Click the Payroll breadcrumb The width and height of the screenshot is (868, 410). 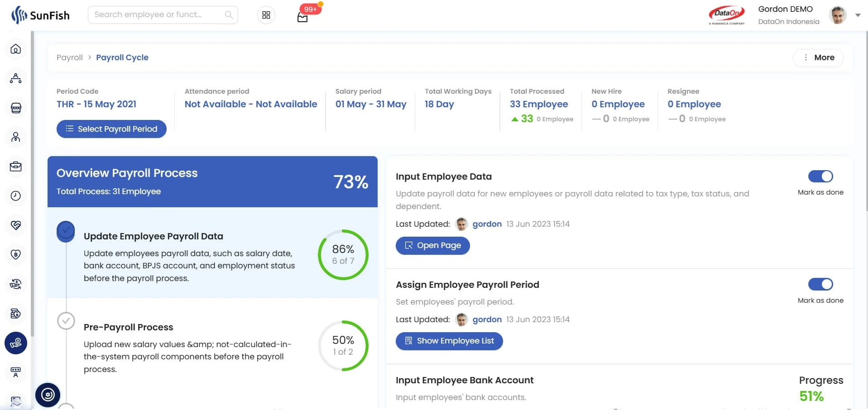(70, 57)
